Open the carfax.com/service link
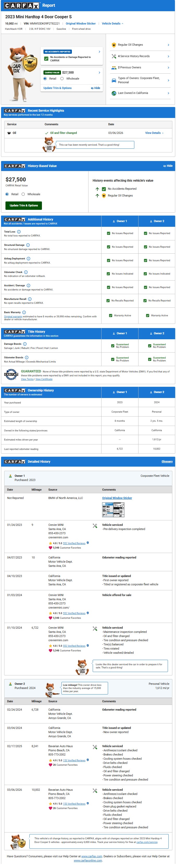This screenshot has height=868, width=176. 147,842
